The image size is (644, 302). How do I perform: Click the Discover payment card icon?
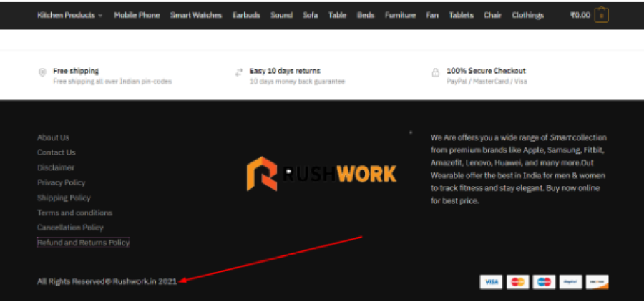597,282
